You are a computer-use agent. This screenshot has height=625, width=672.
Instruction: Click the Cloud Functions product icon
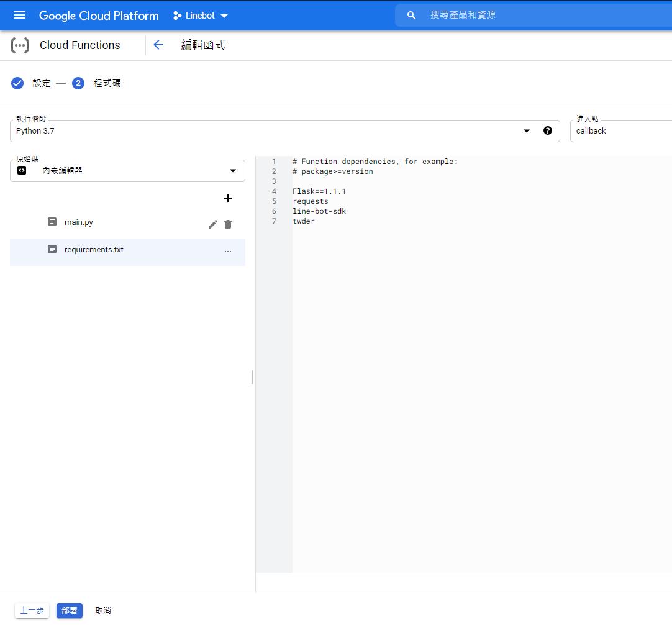[20, 45]
